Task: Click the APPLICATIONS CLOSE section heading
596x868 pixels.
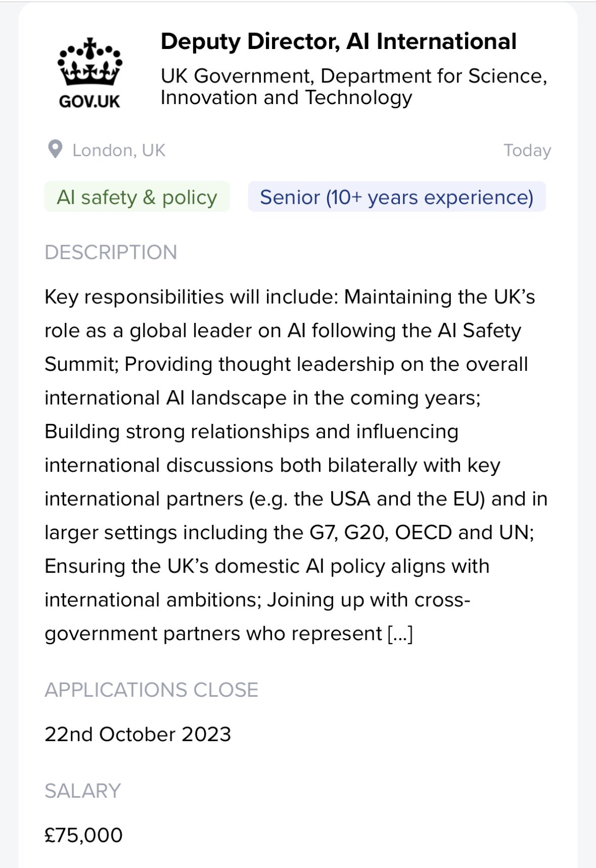Action: coord(151,690)
